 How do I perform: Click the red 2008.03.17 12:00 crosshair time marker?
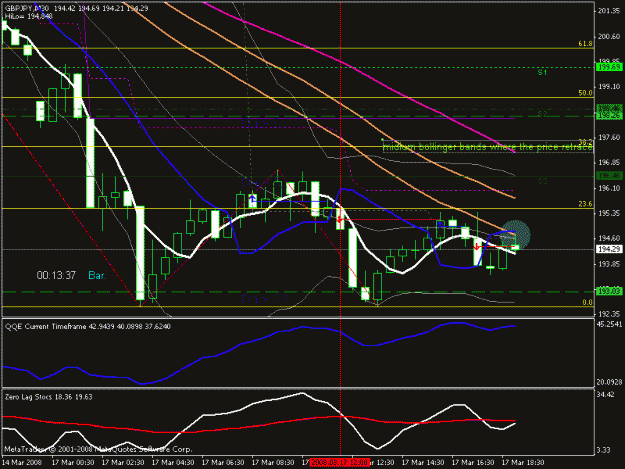(340, 463)
